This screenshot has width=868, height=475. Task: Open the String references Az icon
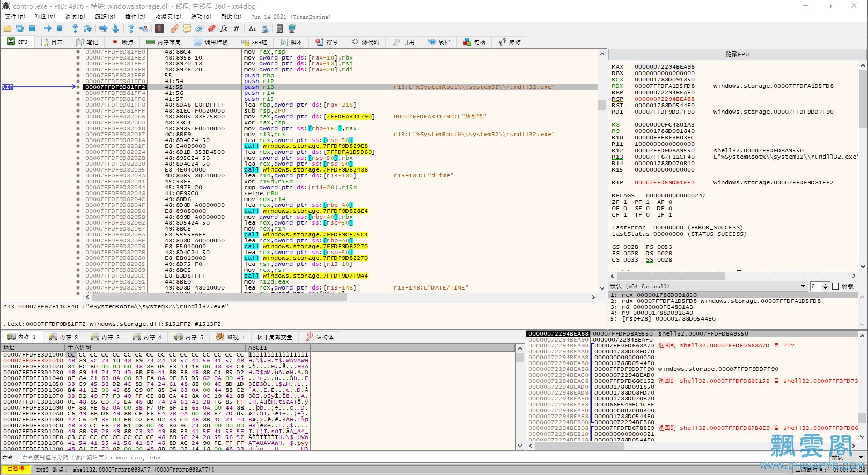click(x=252, y=28)
